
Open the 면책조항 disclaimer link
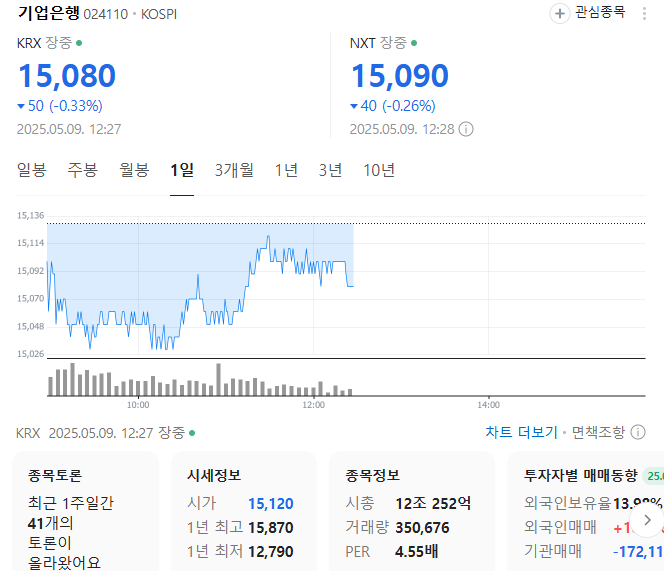click(x=598, y=432)
